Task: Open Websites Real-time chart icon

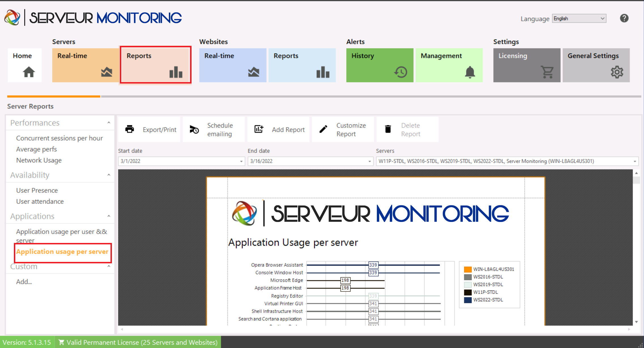Action: coord(254,72)
